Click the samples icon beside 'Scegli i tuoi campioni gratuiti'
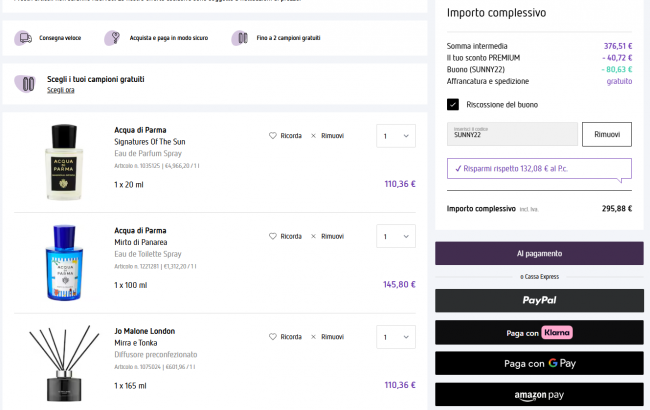 click(25, 84)
